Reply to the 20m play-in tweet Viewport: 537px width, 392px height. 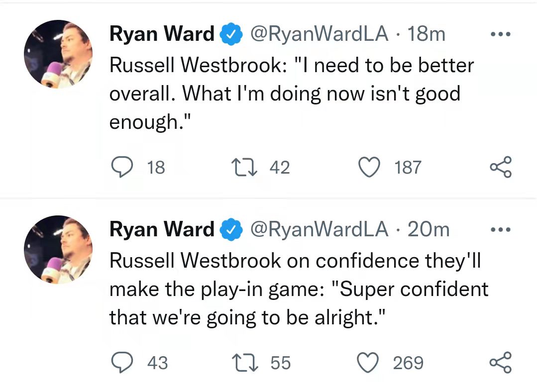coord(122,363)
